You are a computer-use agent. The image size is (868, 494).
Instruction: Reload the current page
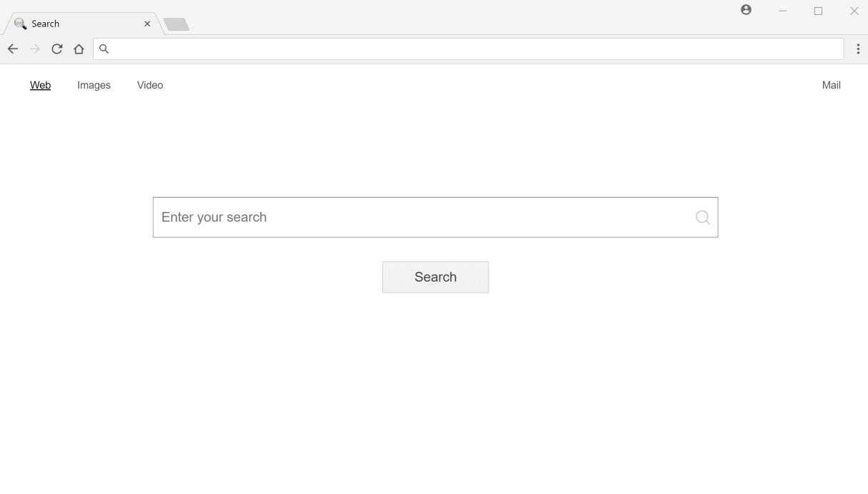pyautogui.click(x=57, y=49)
